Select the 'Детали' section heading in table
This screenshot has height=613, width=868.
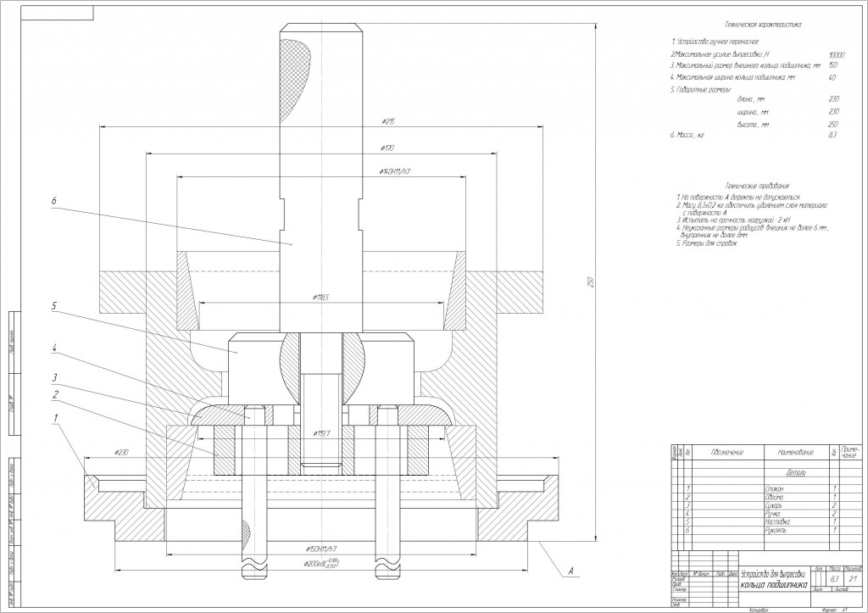coord(795,472)
